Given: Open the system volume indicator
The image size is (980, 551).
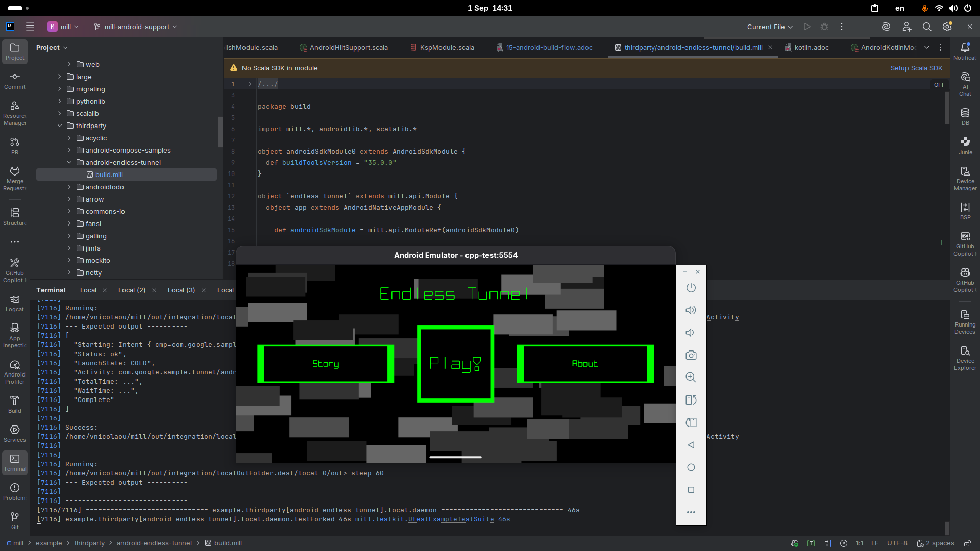Looking at the screenshot, I should [953, 8].
